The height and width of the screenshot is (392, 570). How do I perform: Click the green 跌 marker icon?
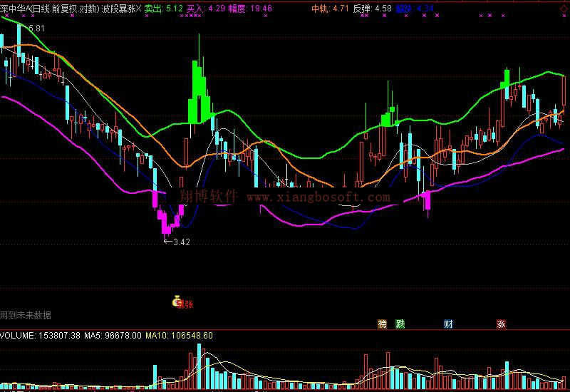[400, 324]
